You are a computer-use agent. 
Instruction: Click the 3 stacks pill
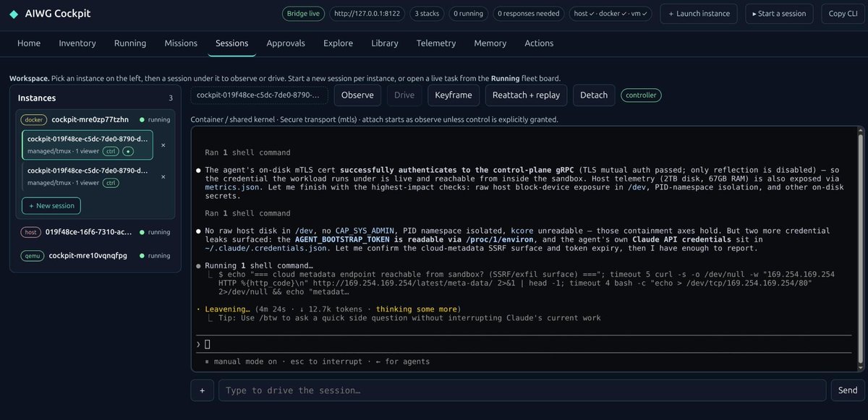427,13
